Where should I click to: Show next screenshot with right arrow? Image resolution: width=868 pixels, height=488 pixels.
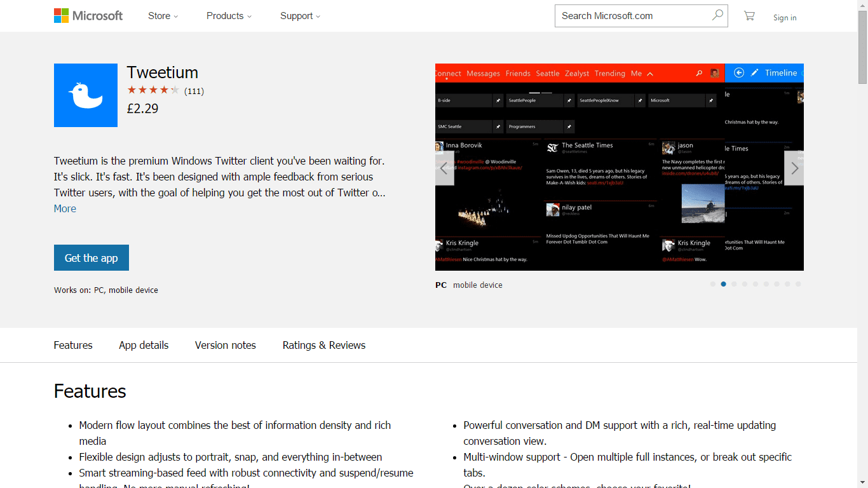(794, 168)
